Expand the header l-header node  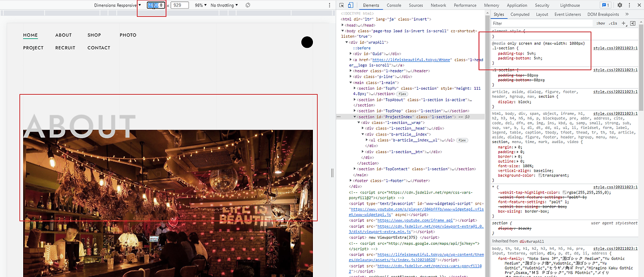tap(351, 71)
